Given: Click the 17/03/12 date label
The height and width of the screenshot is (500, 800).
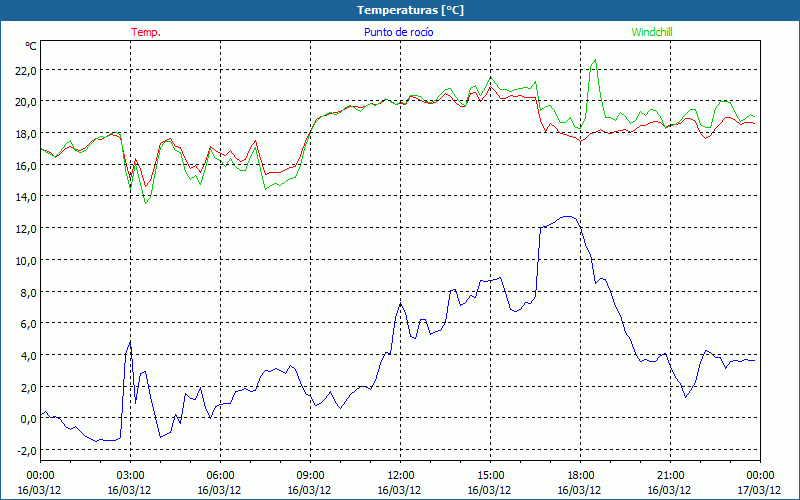Looking at the screenshot, I should 759,490.
